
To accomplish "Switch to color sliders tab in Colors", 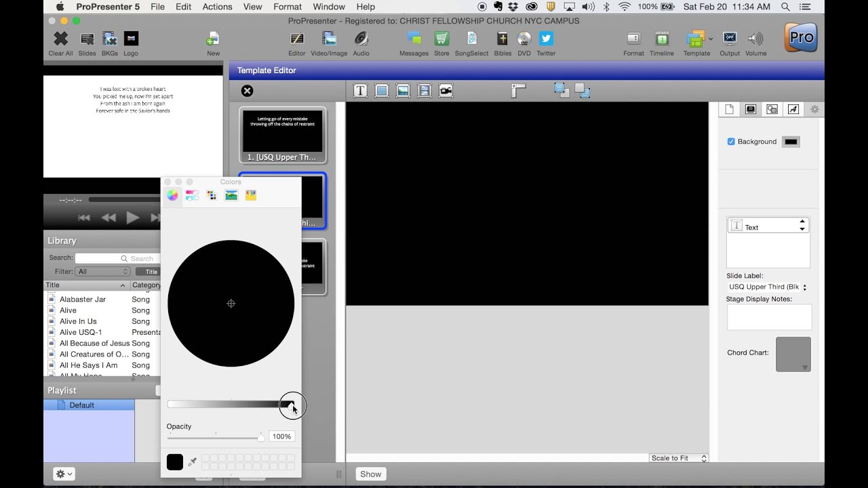I will 192,195.
